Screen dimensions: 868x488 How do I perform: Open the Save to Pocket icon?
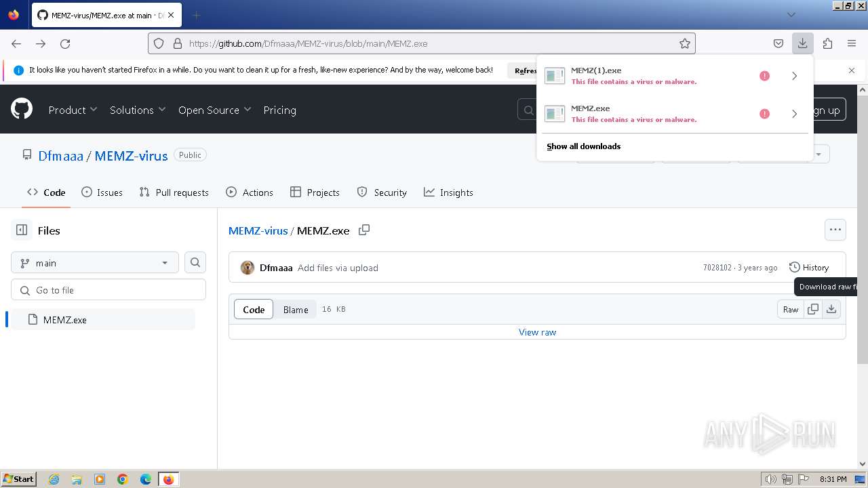(x=778, y=43)
